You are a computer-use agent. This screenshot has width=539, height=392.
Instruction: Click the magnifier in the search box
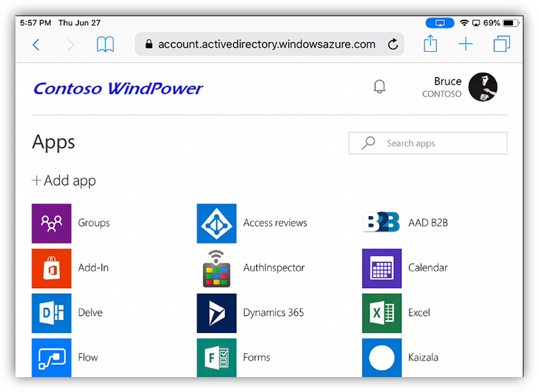click(x=368, y=143)
